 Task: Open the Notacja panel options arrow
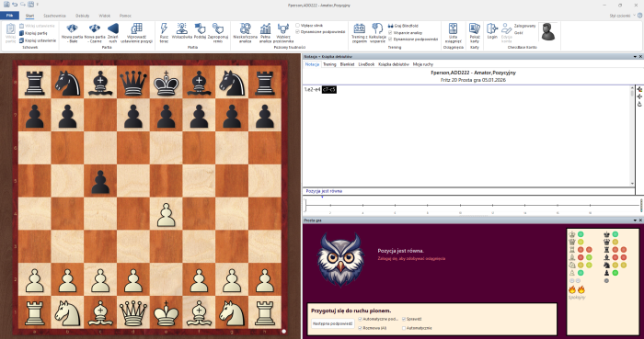[635, 57]
